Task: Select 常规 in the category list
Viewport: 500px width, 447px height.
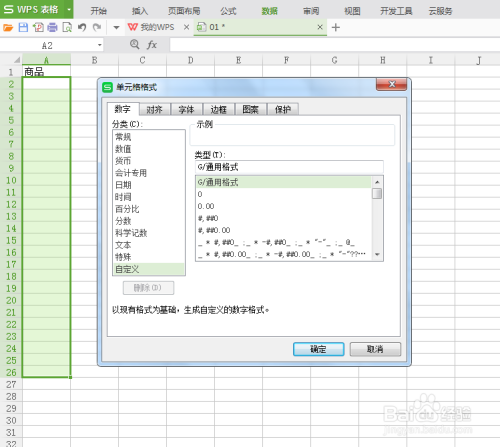Action: coord(149,137)
